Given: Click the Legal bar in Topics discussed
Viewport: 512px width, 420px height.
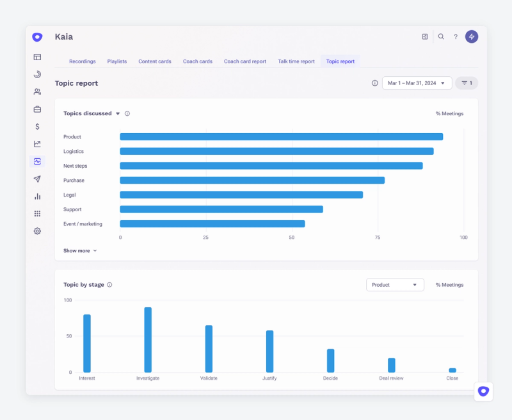Looking at the screenshot, I should tap(241, 195).
